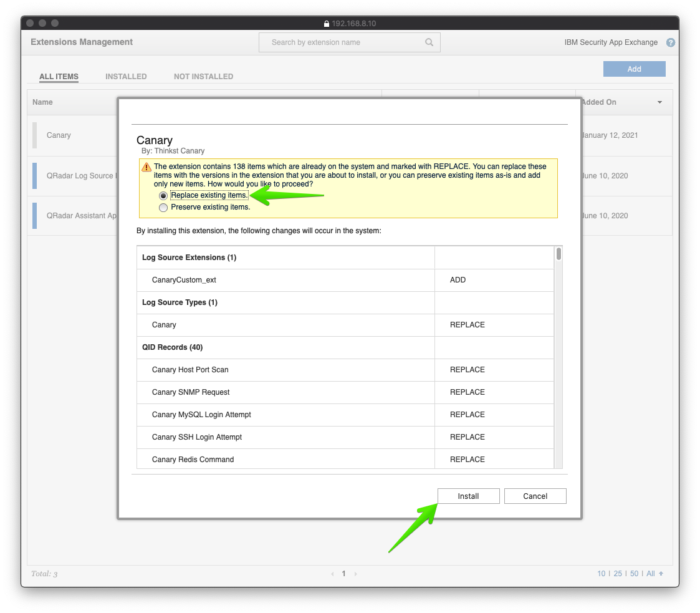The height and width of the screenshot is (613, 700).
Task: Click Log Source Types (1) heading
Action: (x=180, y=302)
